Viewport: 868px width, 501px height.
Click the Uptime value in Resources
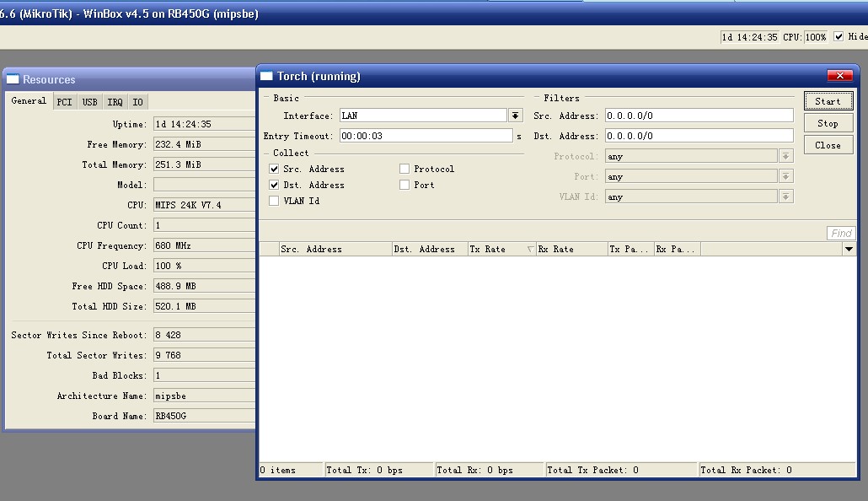204,124
